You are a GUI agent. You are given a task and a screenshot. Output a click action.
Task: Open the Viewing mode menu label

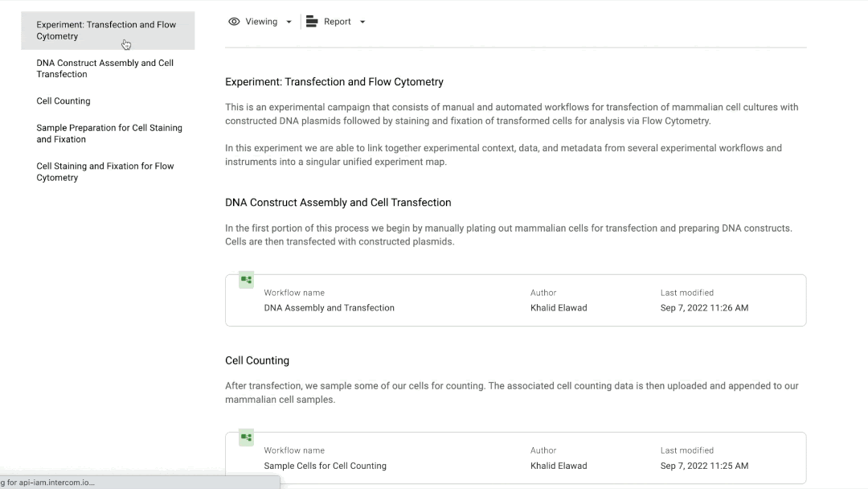point(261,22)
